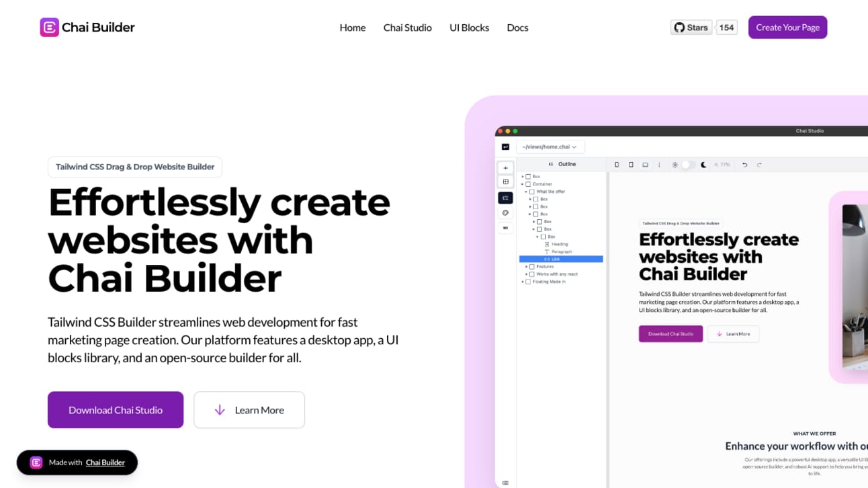
Task: Click the sun light-mode icon in preview toolbar
Action: point(675,165)
